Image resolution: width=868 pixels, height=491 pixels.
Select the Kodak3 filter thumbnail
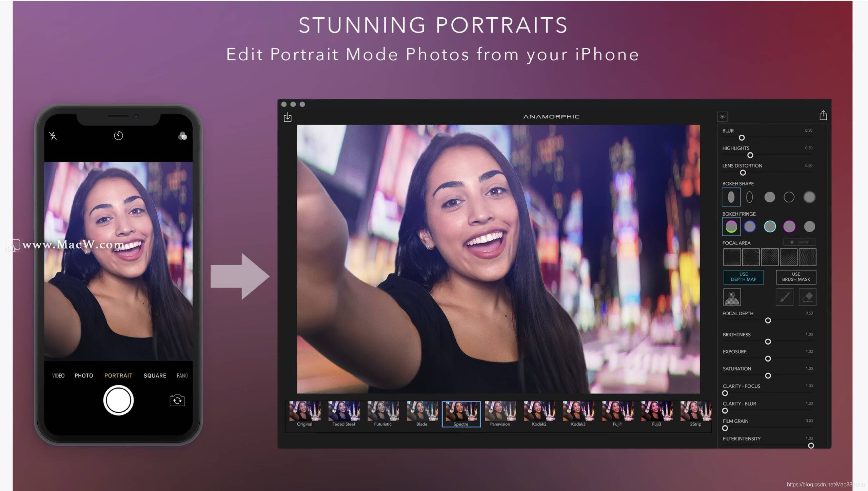click(578, 414)
